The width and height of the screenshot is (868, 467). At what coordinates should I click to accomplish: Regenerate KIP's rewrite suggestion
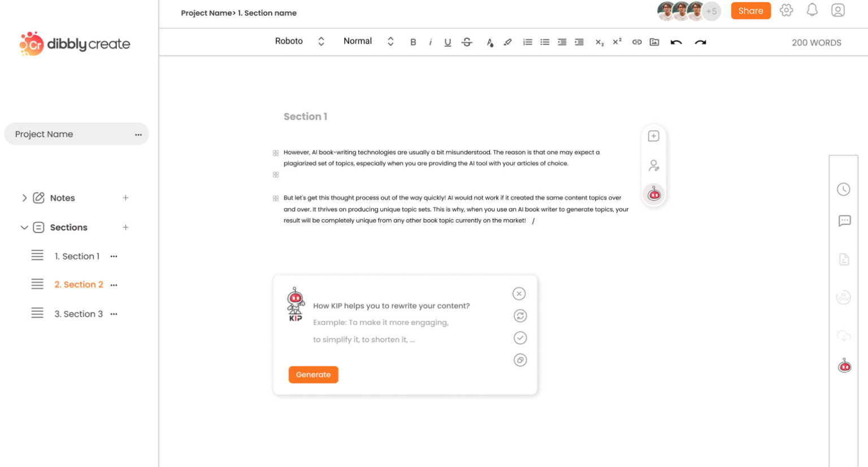point(519,316)
